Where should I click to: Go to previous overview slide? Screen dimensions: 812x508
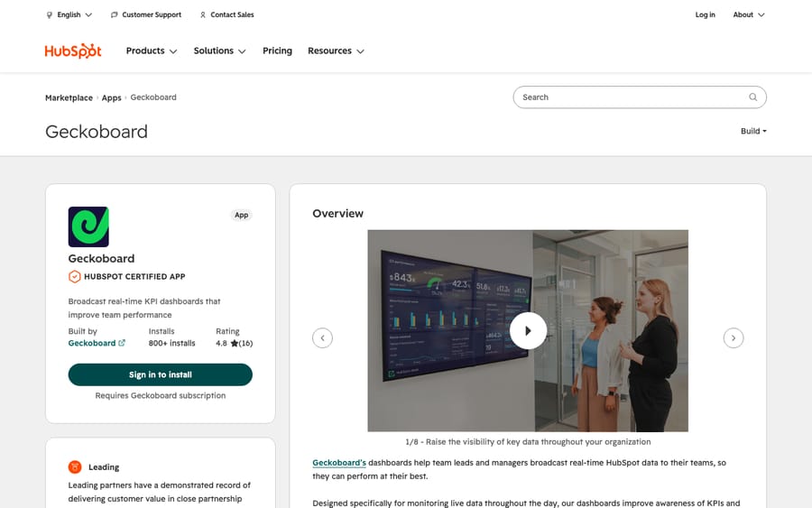click(322, 338)
